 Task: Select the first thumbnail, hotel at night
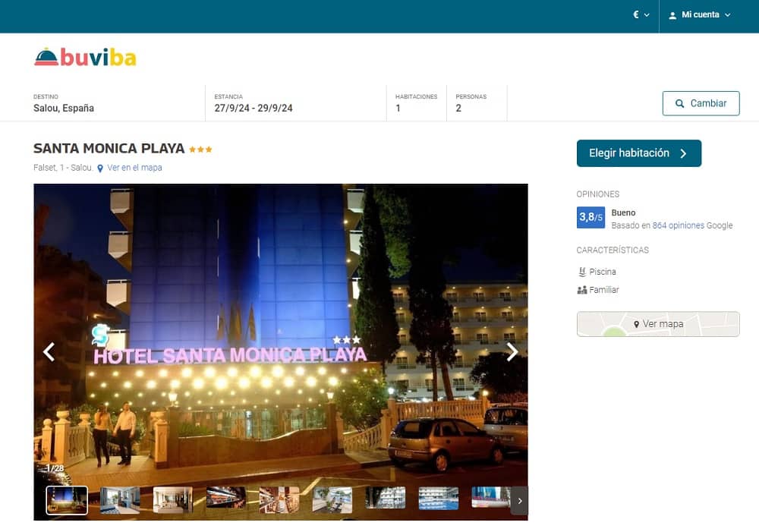pyautogui.click(x=67, y=500)
